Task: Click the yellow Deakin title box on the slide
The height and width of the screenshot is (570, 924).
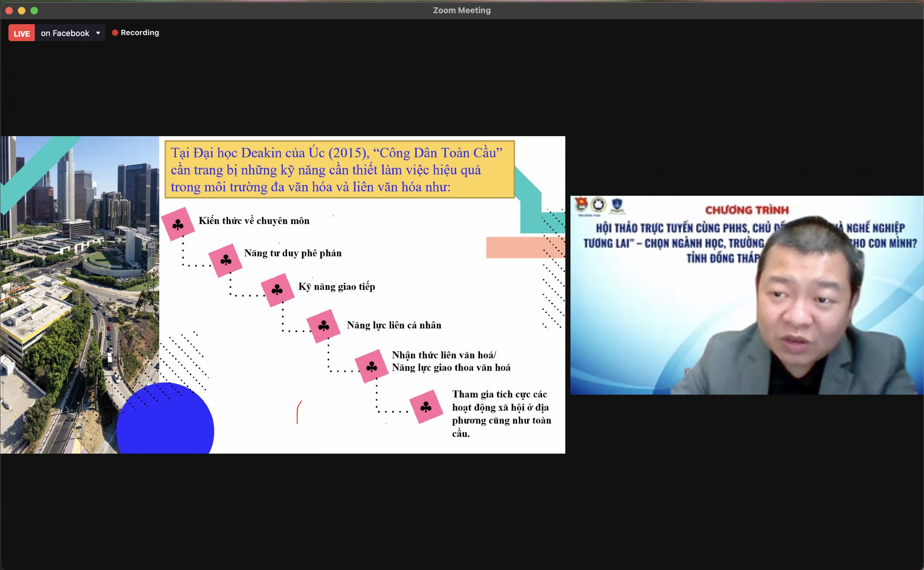Action: 339,169
